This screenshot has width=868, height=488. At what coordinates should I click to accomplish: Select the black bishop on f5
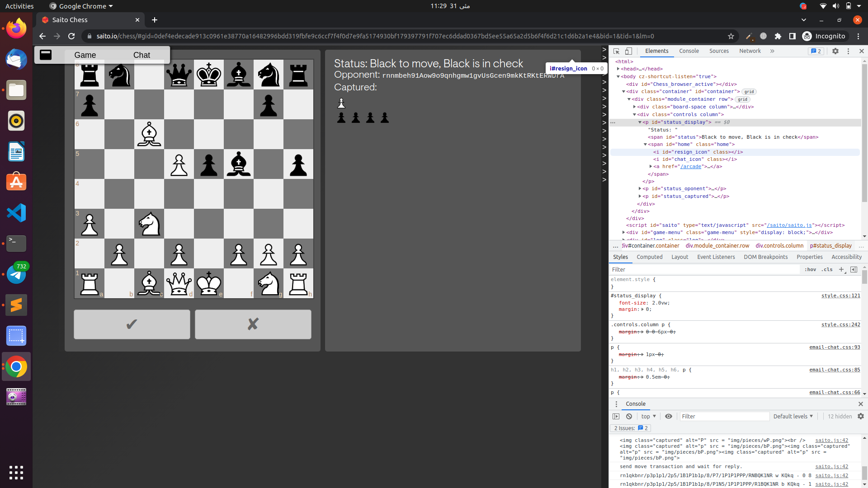(x=239, y=164)
